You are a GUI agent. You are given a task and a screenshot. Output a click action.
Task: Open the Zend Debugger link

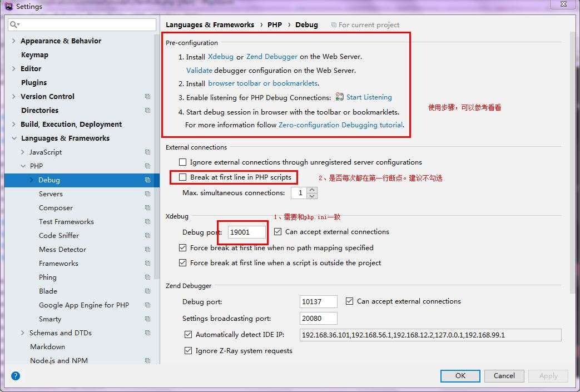click(272, 57)
